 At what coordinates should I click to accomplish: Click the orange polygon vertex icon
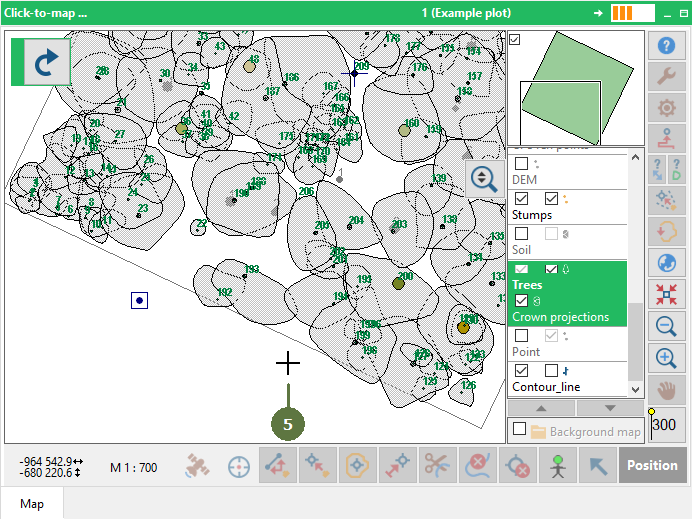pos(357,465)
